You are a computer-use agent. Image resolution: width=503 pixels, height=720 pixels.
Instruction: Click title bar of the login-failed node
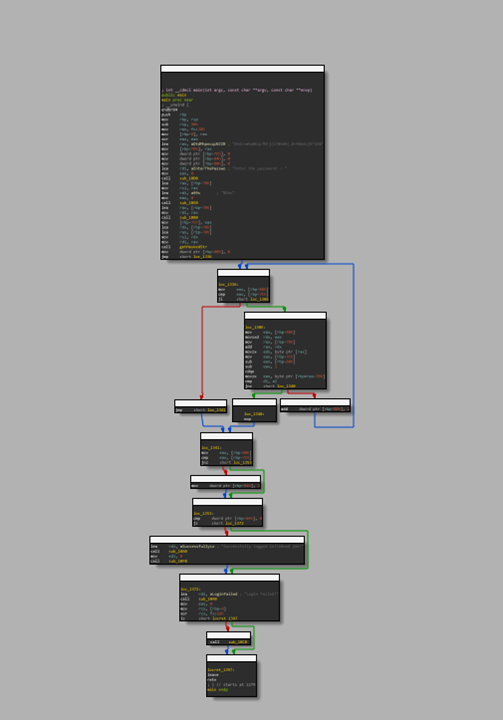coord(229,578)
